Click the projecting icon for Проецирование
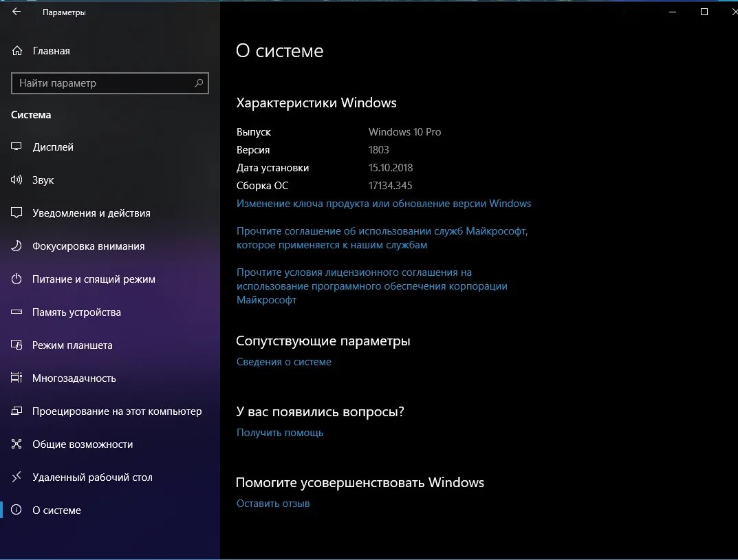The image size is (738, 560). 17,411
